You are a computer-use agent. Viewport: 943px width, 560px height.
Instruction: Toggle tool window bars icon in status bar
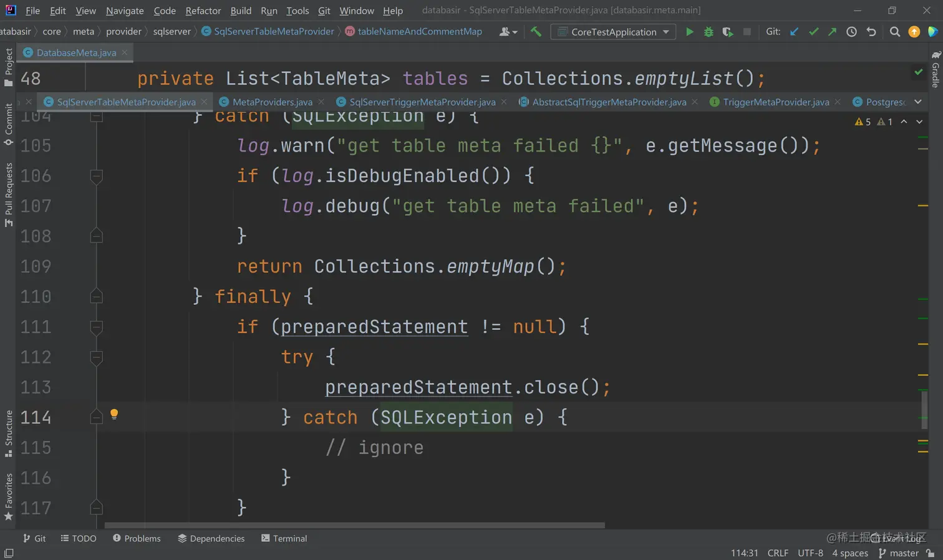tap(9, 553)
